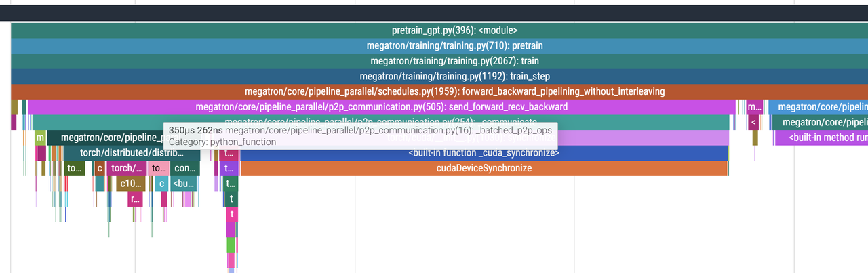
Task: Select the olive "c10..." slice
Action: click(x=130, y=183)
